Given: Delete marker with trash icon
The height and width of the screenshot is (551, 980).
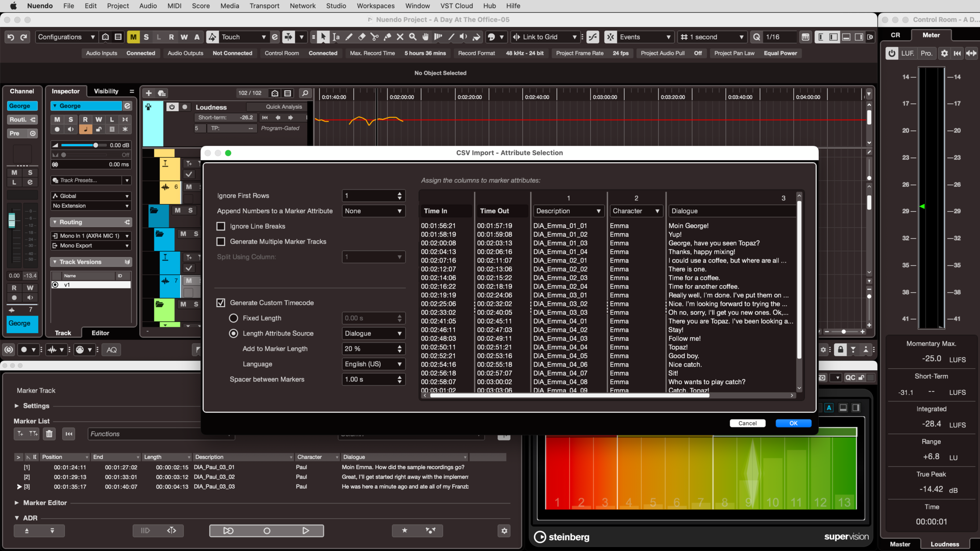Looking at the screenshot, I should click(x=49, y=433).
